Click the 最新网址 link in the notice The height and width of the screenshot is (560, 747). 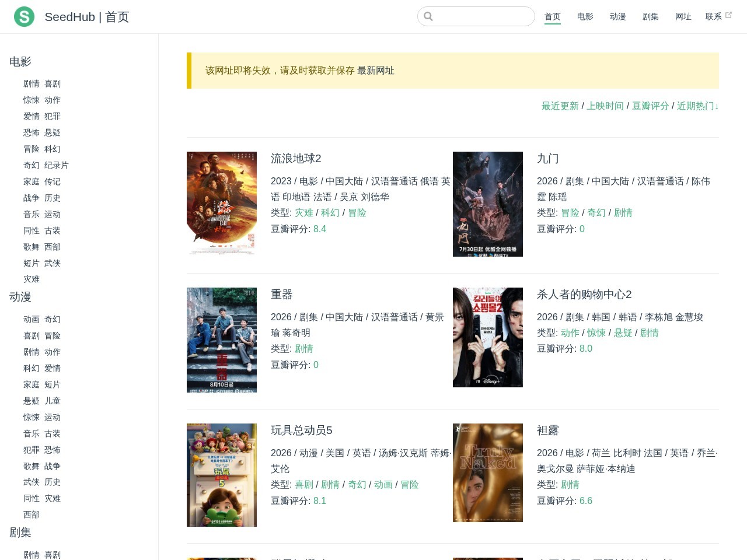[x=376, y=71]
